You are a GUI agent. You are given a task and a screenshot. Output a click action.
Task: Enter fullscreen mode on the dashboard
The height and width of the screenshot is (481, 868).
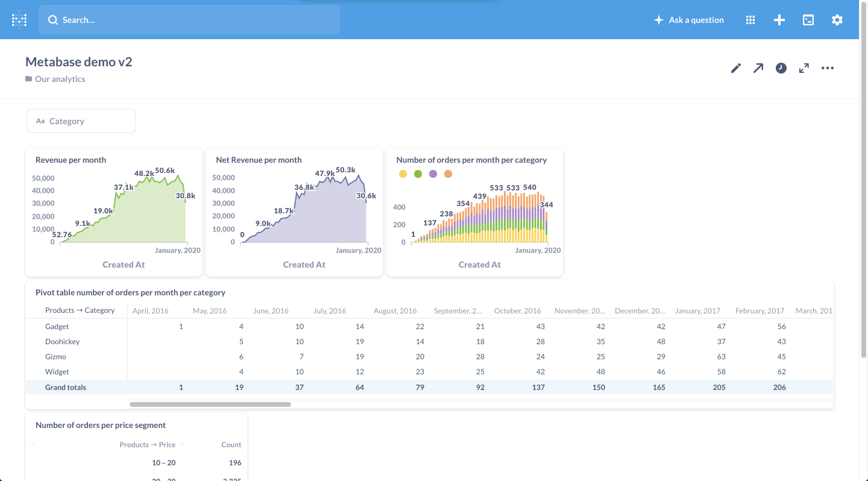tap(804, 68)
